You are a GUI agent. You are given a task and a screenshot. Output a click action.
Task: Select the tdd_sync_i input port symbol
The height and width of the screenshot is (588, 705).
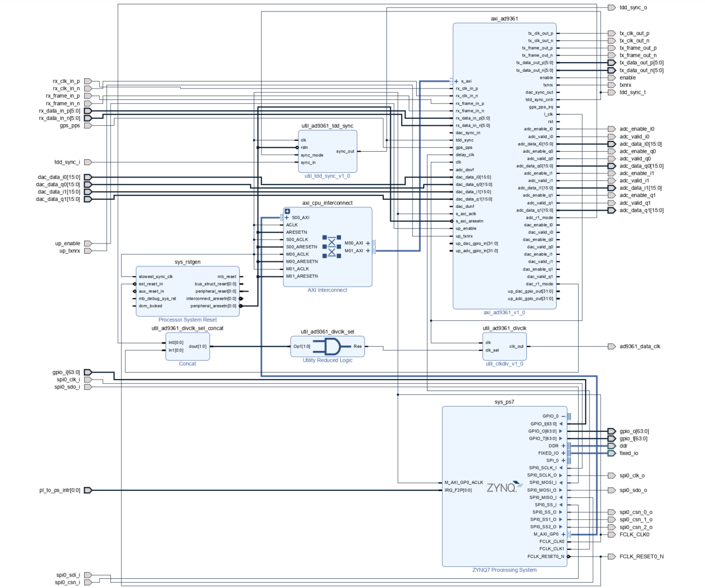point(88,162)
